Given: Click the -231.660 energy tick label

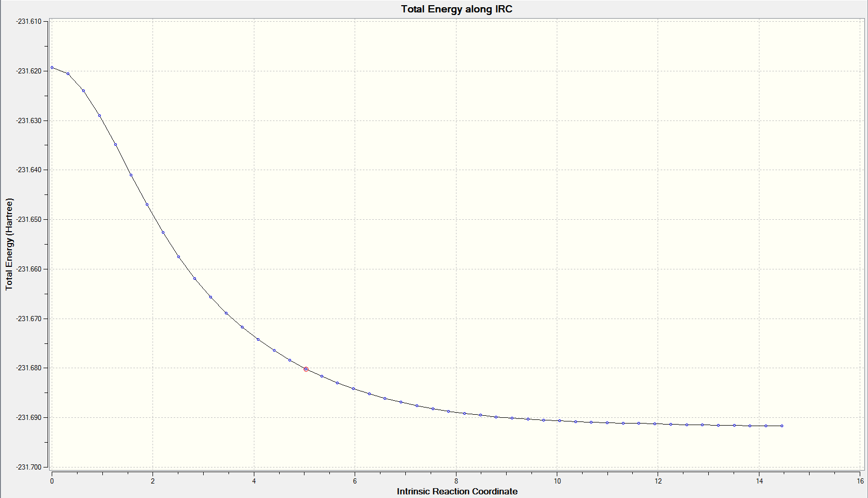Looking at the screenshot, I should [x=29, y=269].
